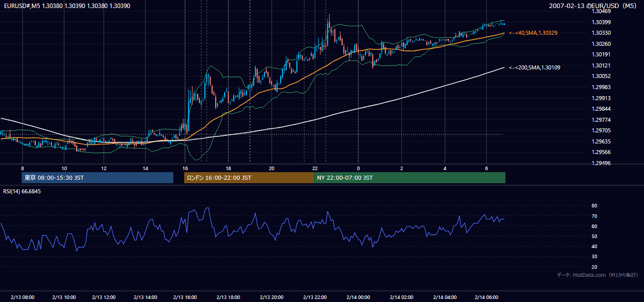Click the hour tick 0 under the chart
Screen dimensions: 644x302
click(358, 168)
